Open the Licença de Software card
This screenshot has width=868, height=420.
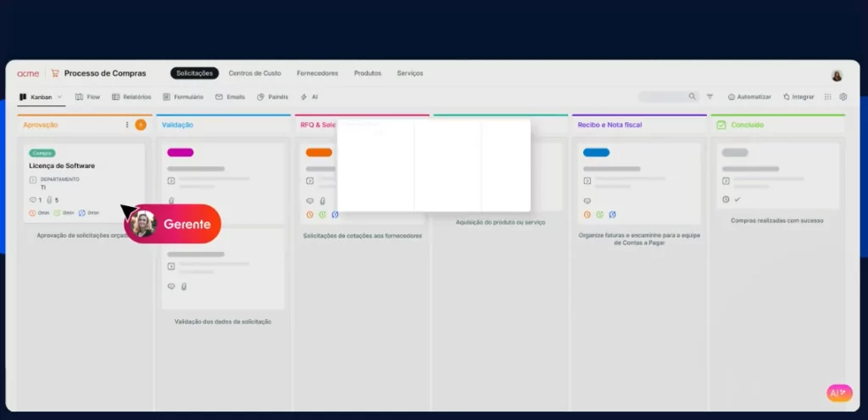pos(84,183)
